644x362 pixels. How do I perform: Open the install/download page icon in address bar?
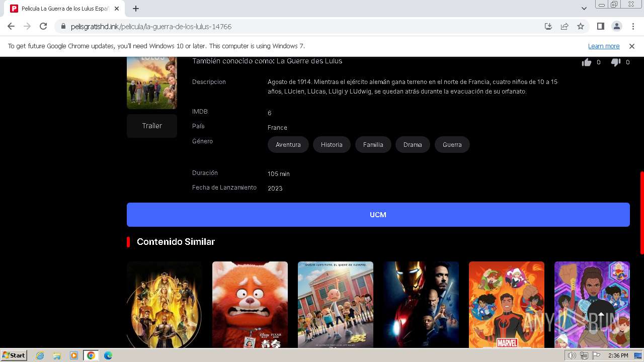point(548,26)
